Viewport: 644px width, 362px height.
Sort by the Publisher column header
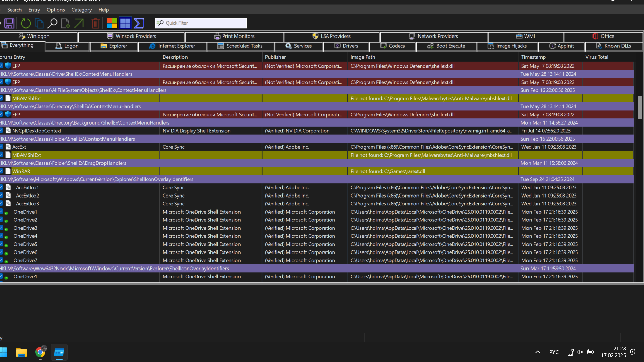305,57
